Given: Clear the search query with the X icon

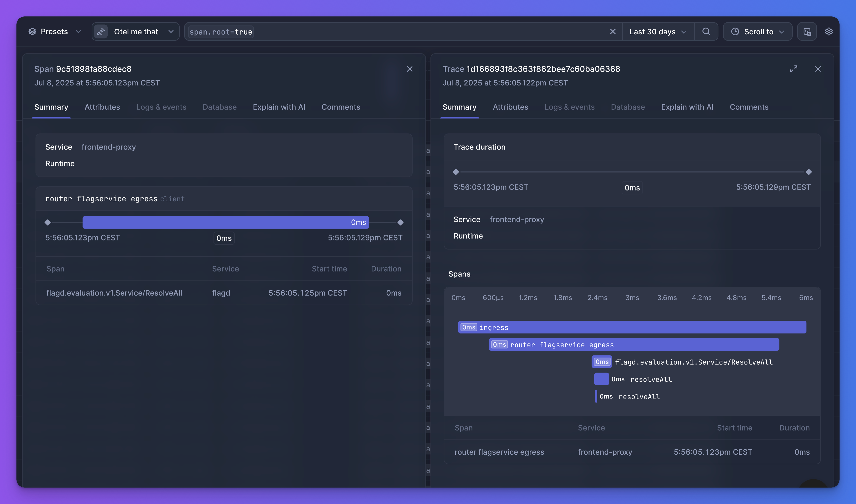Looking at the screenshot, I should coord(613,32).
